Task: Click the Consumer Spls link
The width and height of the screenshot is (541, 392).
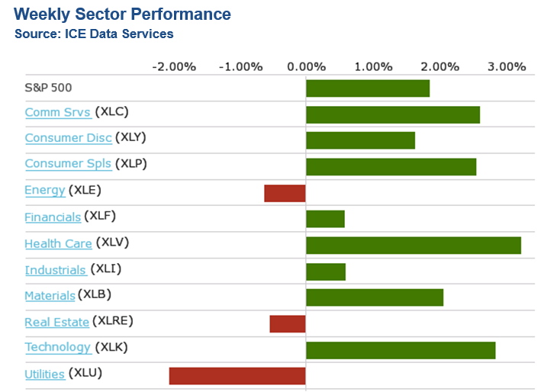Action: coord(68,164)
